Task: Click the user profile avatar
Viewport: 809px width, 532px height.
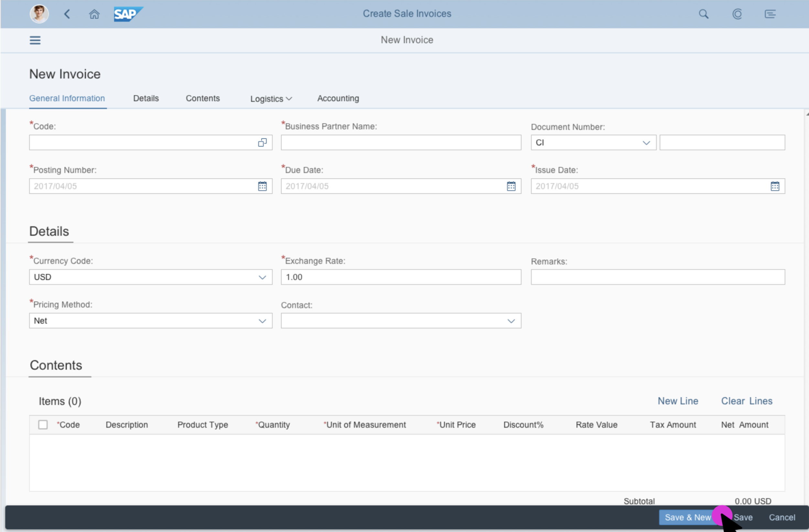Action: (x=39, y=14)
